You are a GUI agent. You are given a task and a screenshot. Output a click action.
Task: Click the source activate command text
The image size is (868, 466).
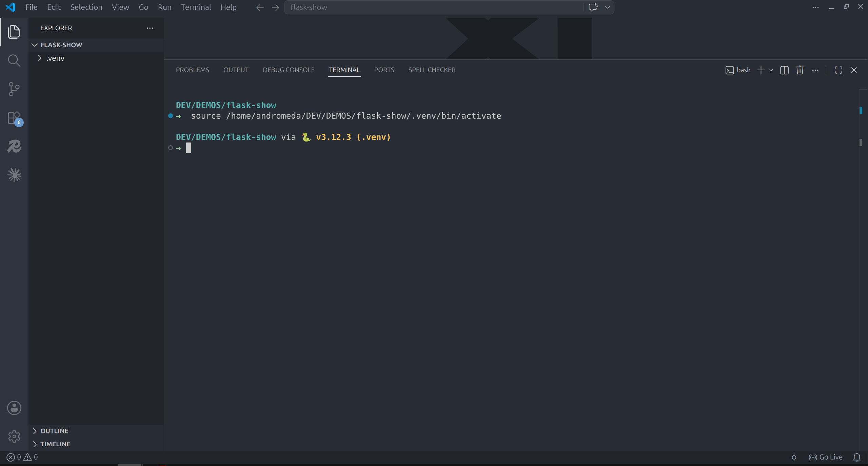[346, 116]
